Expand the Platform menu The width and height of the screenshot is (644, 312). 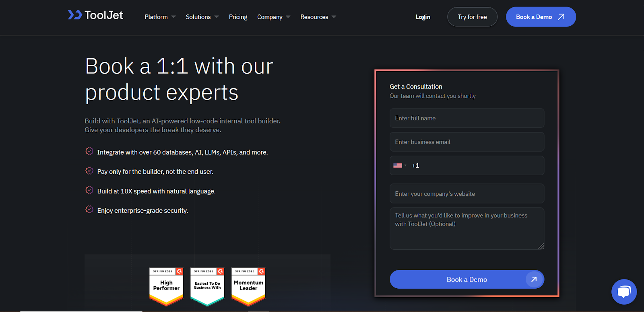pos(160,17)
